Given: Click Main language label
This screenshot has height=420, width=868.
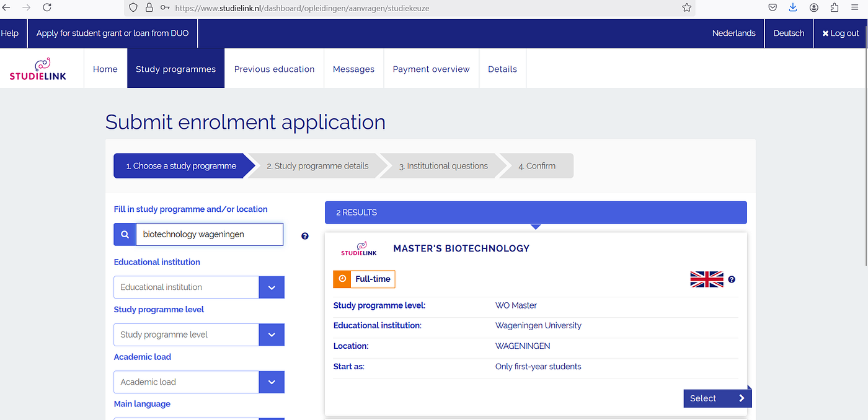Looking at the screenshot, I should [142, 404].
